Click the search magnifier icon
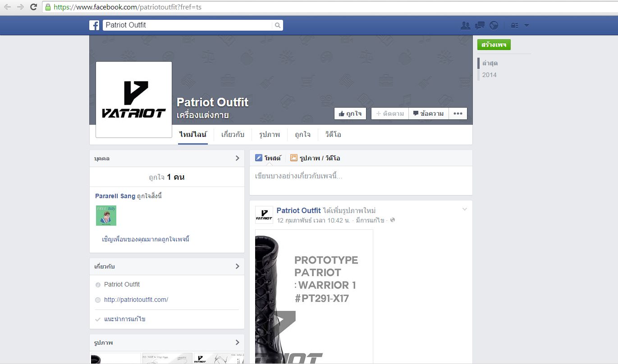Image resolution: width=618 pixels, height=364 pixels. tap(278, 25)
